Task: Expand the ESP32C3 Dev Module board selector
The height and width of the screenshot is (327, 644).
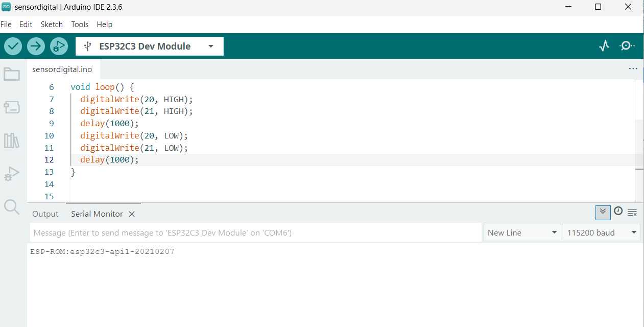Action: 149,46
